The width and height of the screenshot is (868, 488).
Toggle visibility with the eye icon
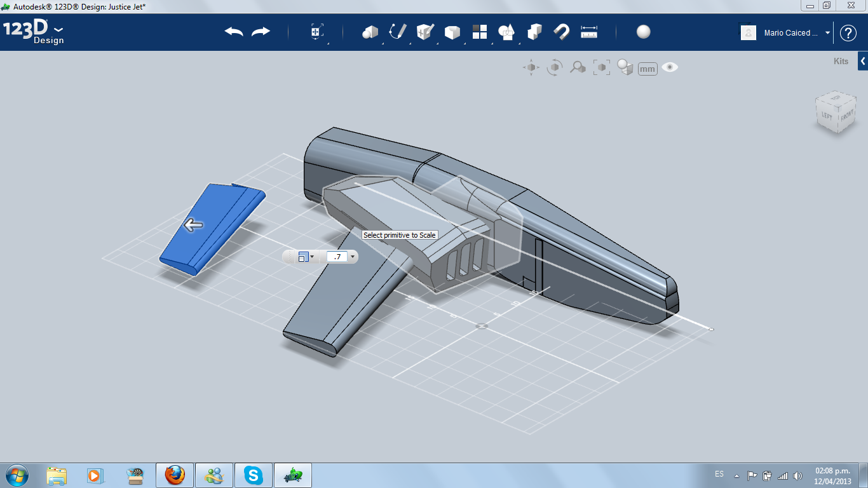[x=670, y=67]
